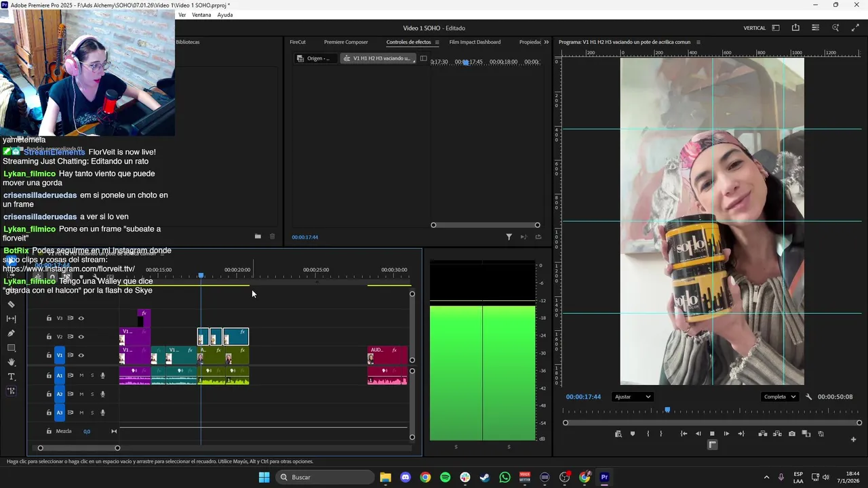Open the filter funnel icon in Effect Controls
The width and height of the screenshot is (868, 488).
[x=509, y=237]
